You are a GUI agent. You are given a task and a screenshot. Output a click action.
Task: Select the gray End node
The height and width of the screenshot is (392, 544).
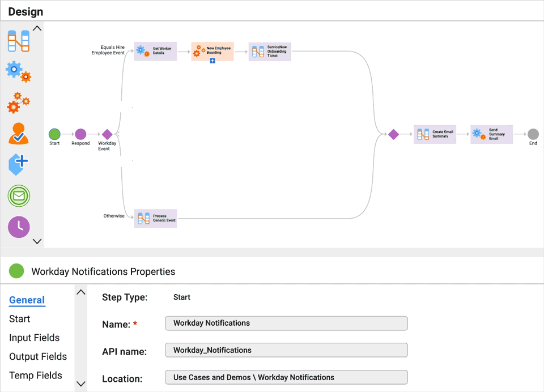[533, 135]
